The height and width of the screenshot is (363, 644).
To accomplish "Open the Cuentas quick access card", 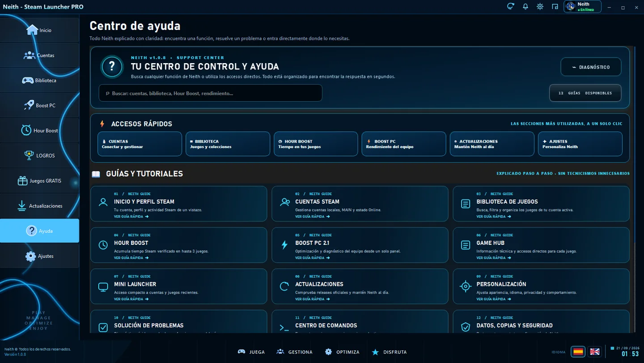I will 140,144.
